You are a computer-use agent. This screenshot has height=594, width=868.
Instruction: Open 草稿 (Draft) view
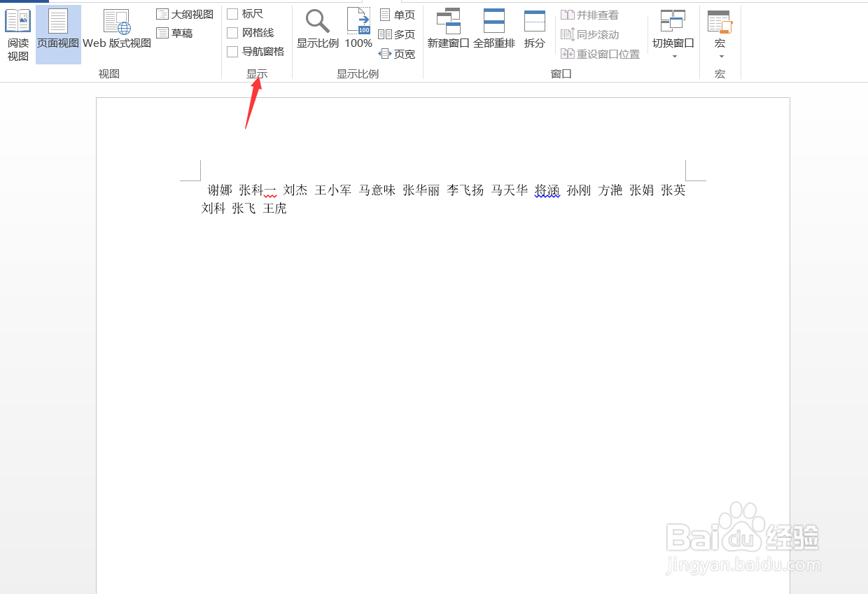coord(175,32)
